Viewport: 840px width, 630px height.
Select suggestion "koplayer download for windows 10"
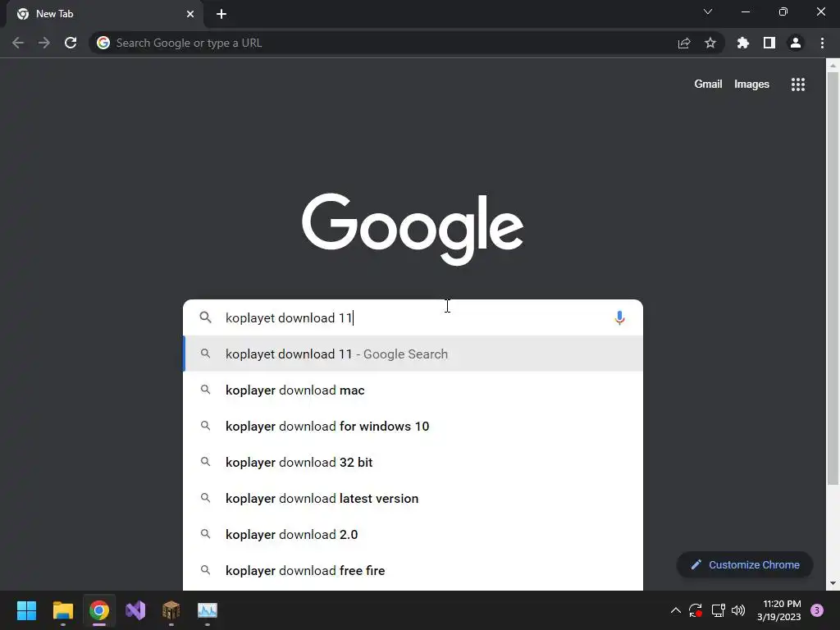[413, 426]
